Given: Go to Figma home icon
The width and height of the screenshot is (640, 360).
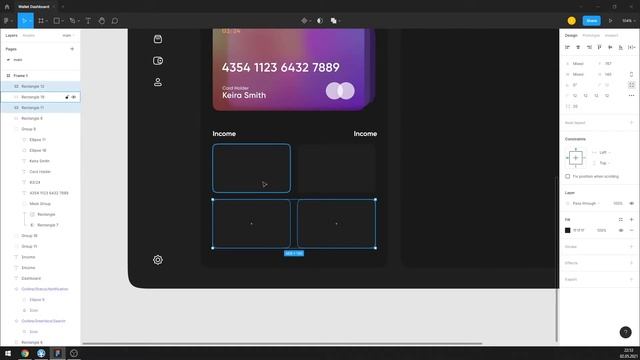Looking at the screenshot, I should coord(7,7).
